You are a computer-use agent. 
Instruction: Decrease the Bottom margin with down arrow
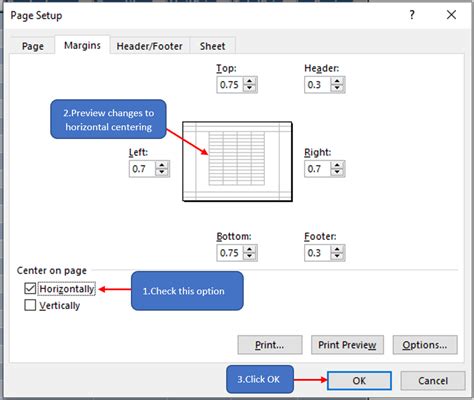pyautogui.click(x=250, y=256)
